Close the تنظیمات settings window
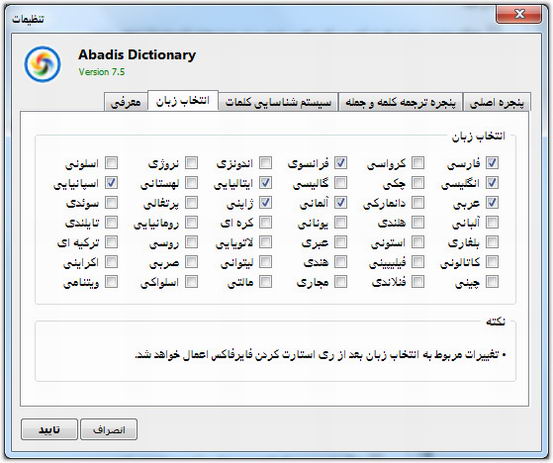This screenshot has width=553, height=463. [519, 14]
